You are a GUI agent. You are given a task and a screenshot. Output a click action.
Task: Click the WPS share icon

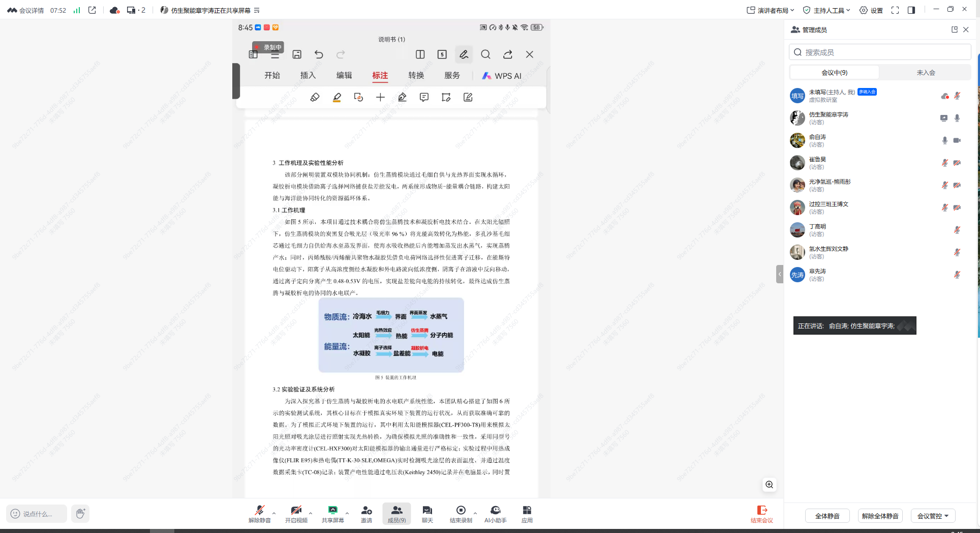tap(508, 54)
